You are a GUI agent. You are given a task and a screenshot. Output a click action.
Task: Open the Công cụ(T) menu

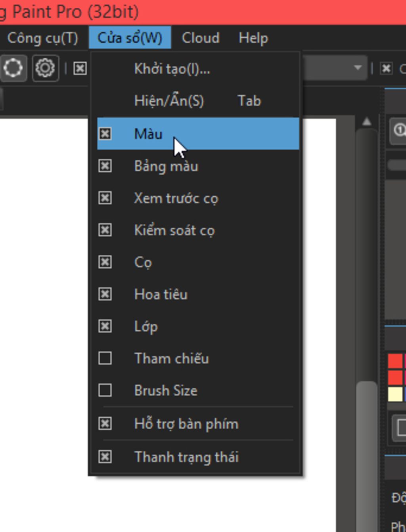[43, 38]
